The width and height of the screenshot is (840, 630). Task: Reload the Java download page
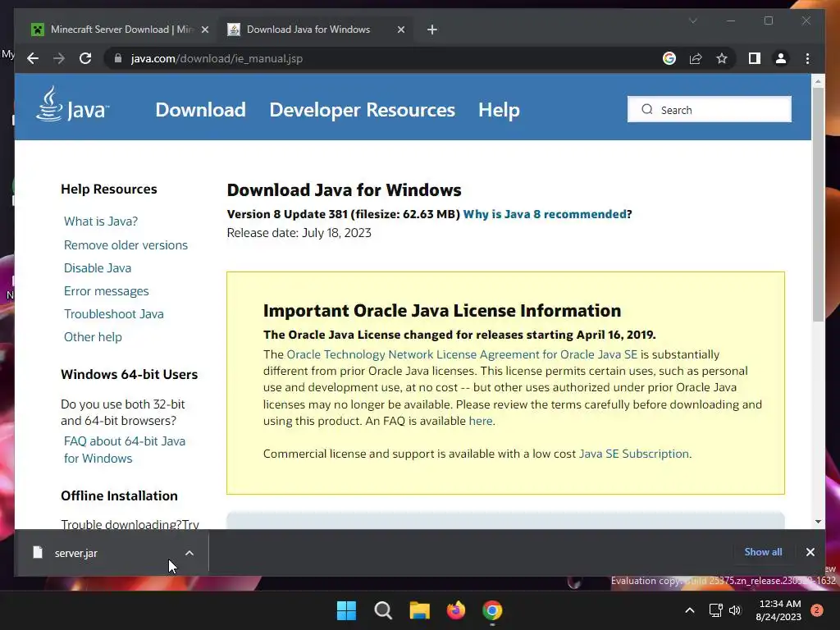click(85, 58)
